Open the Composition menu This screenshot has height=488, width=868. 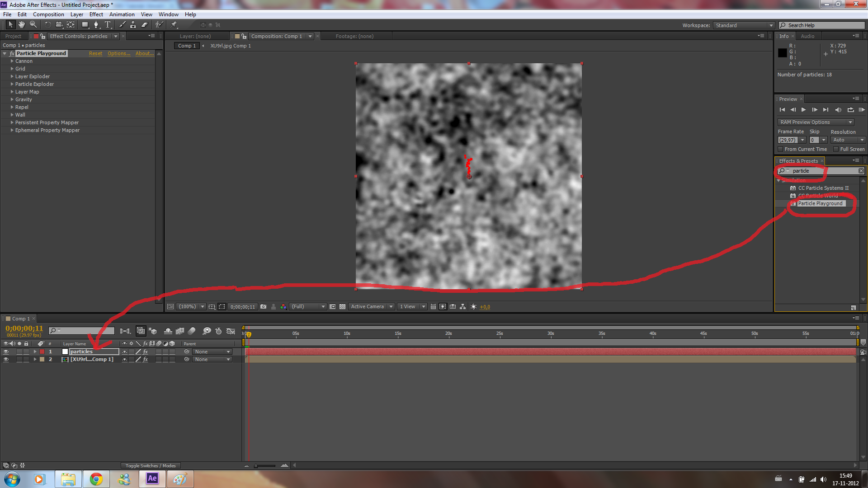[48, 14]
